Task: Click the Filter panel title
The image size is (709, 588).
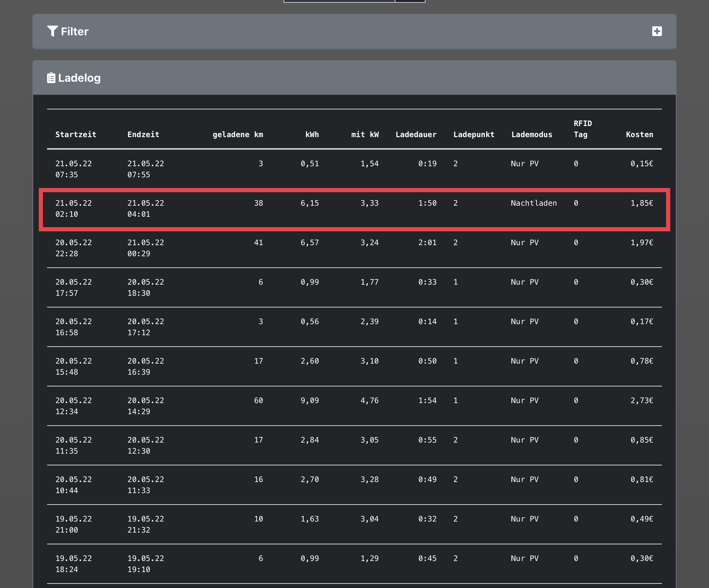Action: tap(74, 32)
